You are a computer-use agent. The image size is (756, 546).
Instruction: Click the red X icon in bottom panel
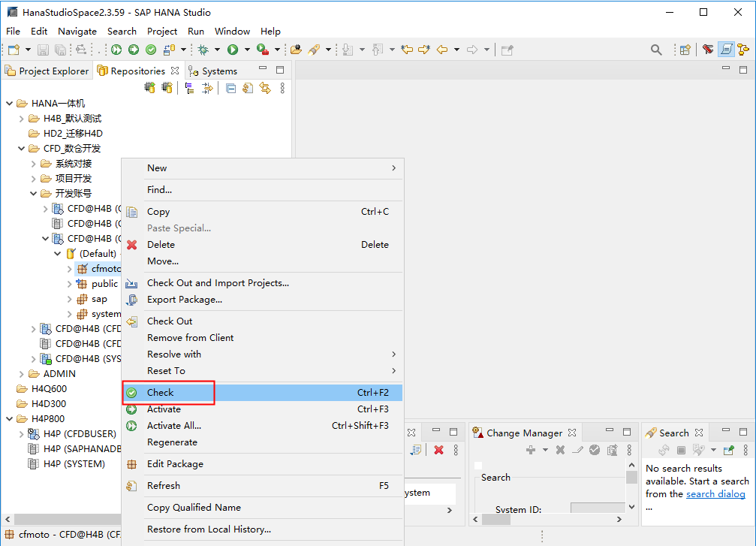click(438, 450)
